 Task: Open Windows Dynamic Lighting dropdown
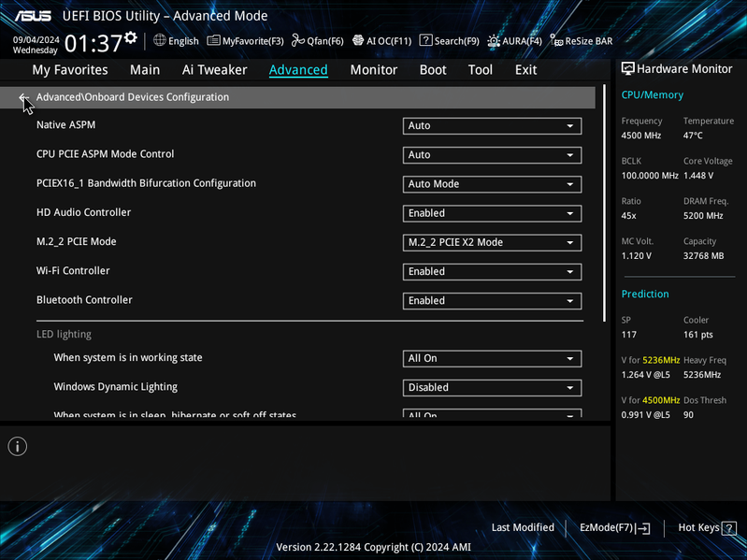point(492,388)
